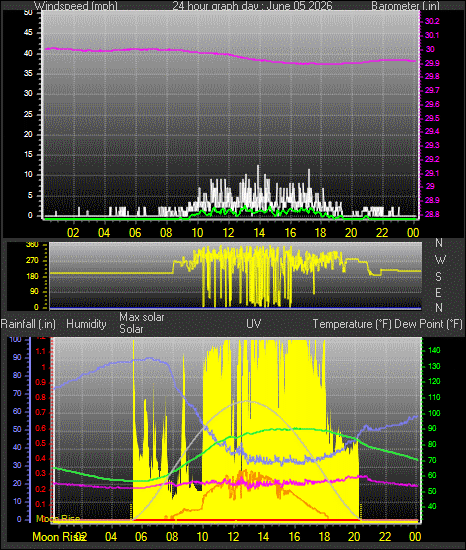Click the 15 mark on the windspeed scale
The image size is (466, 550).
pyautogui.click(x=28, y=154)
